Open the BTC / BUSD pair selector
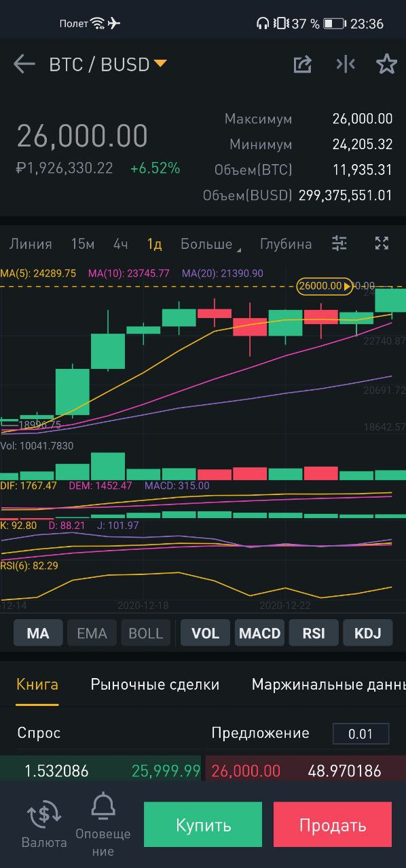Viewport: 406px width, 868px height. (x=108, y=64)
